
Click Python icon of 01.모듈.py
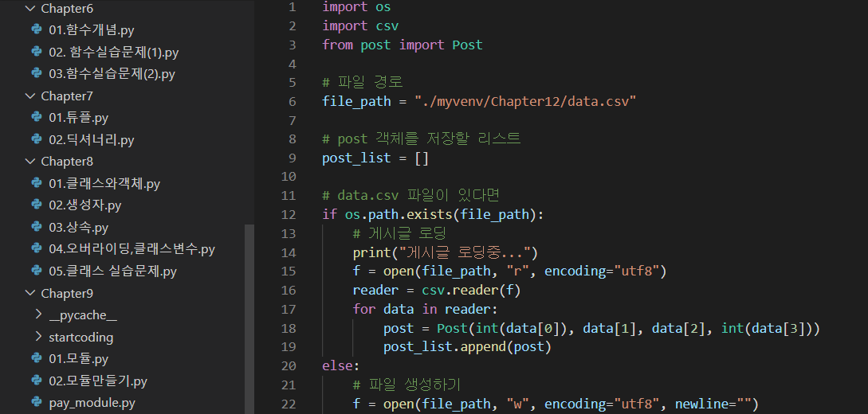click(37, 359)
